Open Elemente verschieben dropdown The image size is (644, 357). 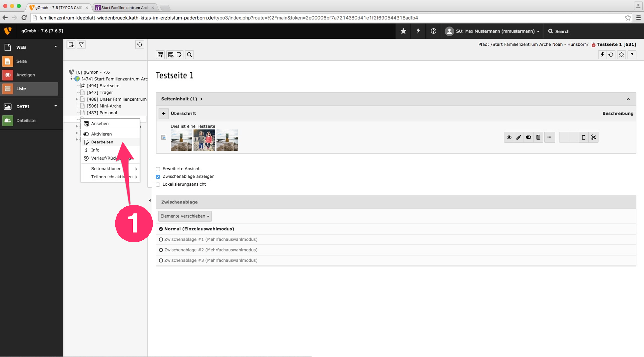[185, 216]
